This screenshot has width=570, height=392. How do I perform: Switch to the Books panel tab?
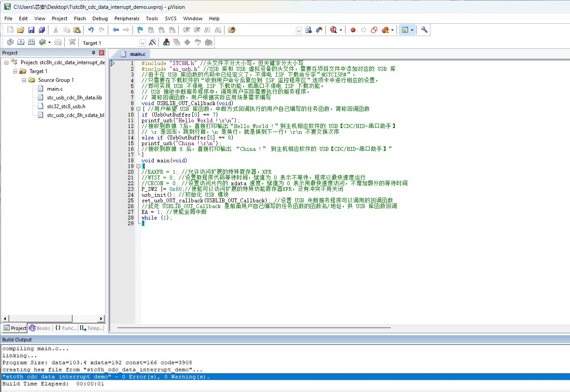point(40,328)
